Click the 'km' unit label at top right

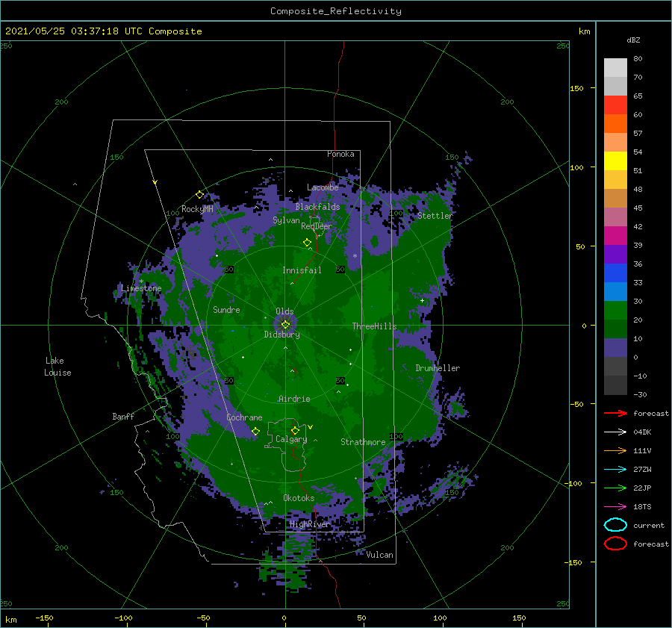point(584,31)
